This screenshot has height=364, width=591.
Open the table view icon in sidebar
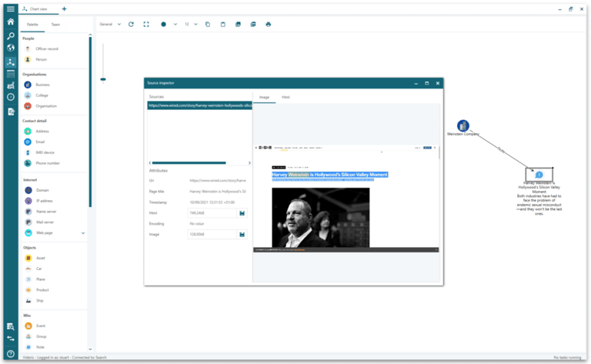(x=11, y=74)
